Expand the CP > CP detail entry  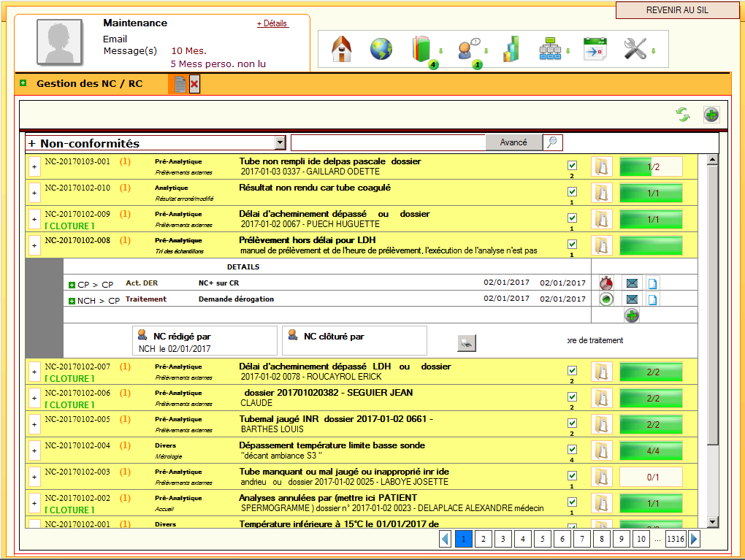point(72,283)
